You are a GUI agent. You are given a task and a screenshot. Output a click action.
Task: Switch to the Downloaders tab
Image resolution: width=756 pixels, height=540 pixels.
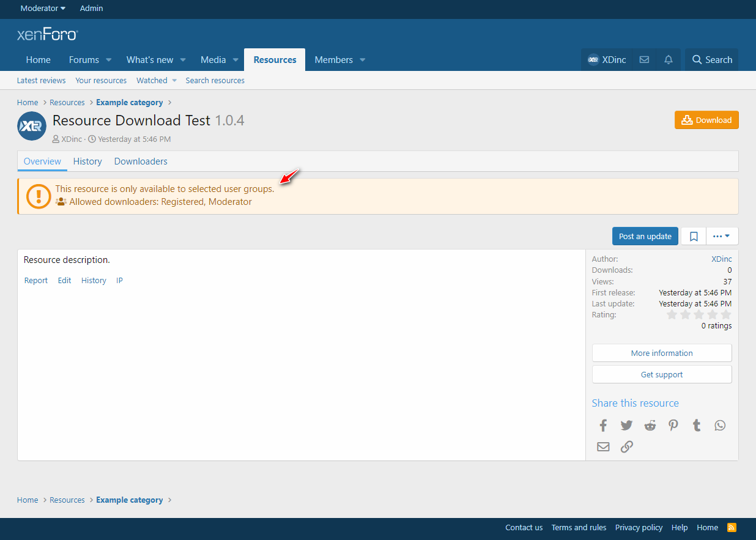click(x=141, y=161)
